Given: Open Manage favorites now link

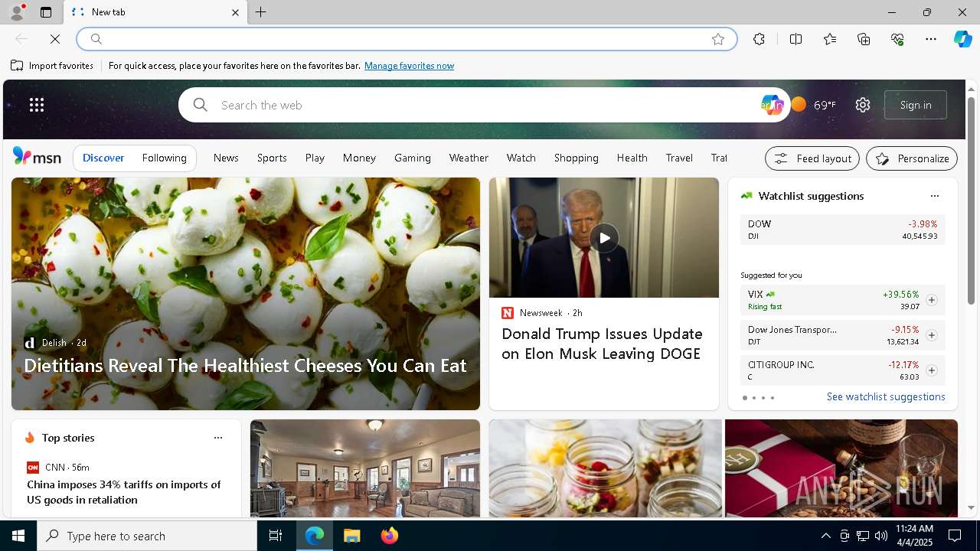Looking at the screenshot, I should tap(409, 66).
